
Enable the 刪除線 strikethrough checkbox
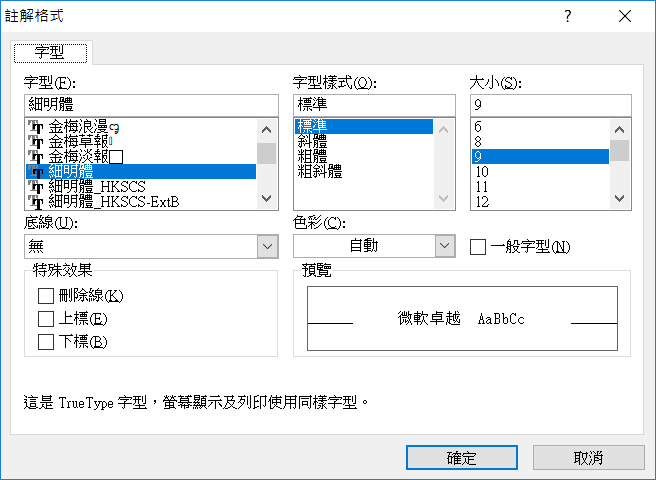tap(45, 296)
